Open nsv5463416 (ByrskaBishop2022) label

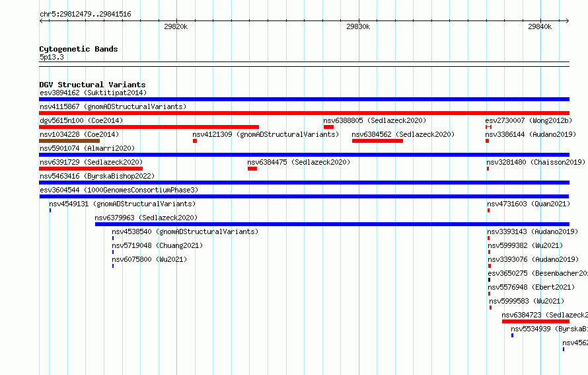[x=97, y=176]
